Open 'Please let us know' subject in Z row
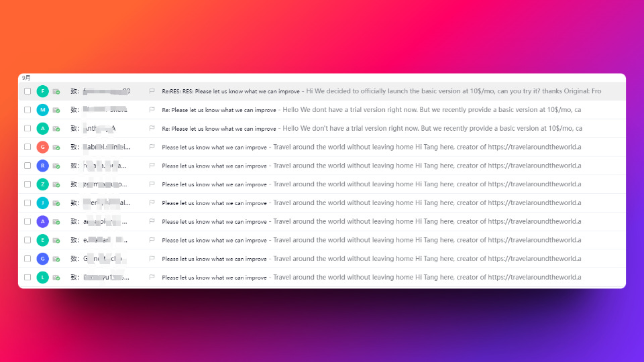Image resolution: width=644 pixels, height=362 pixels. click(214, 185)
